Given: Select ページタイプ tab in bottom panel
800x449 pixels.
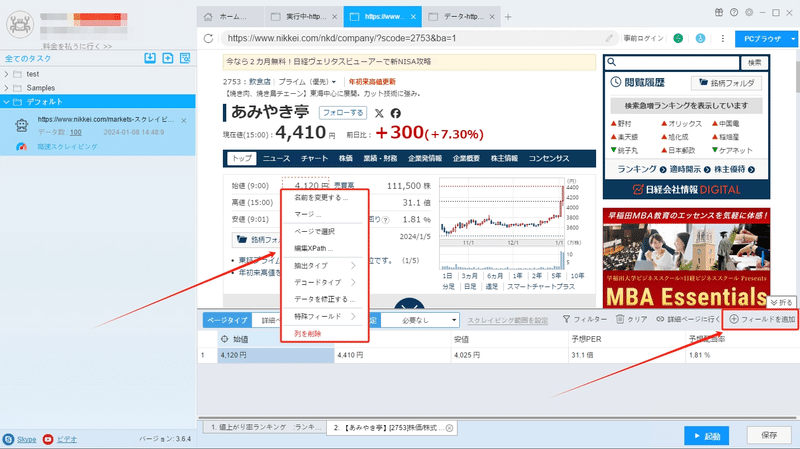Looking at the screenshot, I should pyautogui.click(x=227, y=320).
